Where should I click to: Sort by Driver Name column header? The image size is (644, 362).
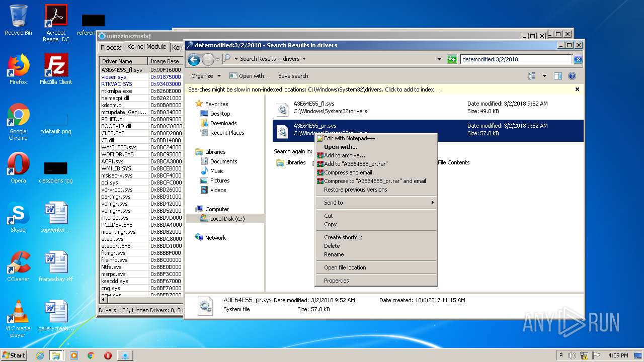coord(124,61)
